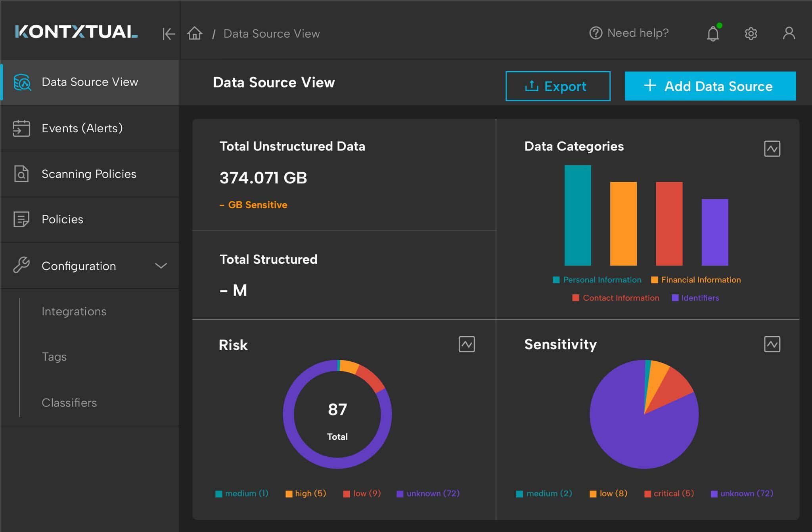Click the orange Financial Information bar
This screenshot has height=532, width=812.
tap(623, 224)
